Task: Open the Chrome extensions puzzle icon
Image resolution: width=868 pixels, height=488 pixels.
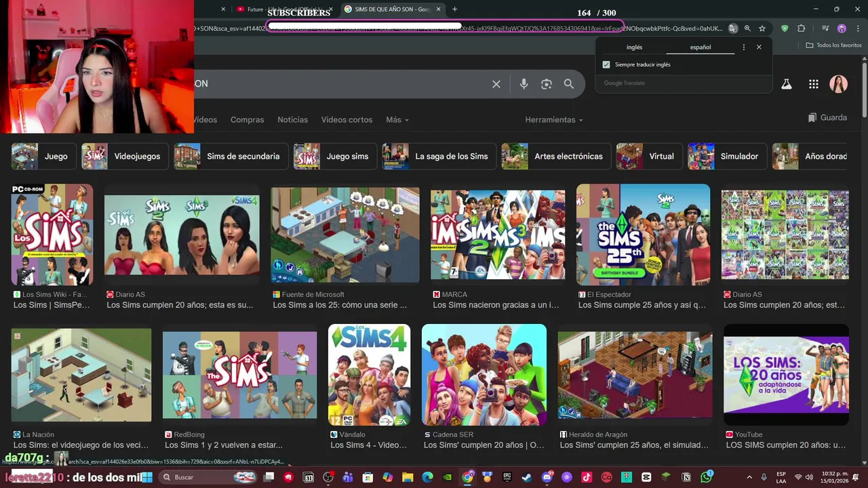Action: tap(801, 28)
